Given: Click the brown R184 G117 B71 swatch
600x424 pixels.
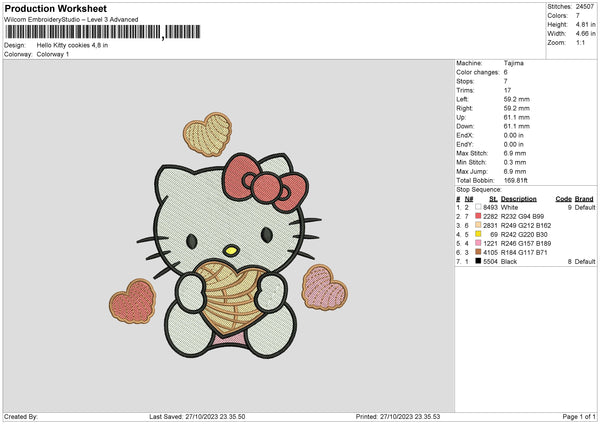Looking at the screenshot, I should (x=478, y=252).
